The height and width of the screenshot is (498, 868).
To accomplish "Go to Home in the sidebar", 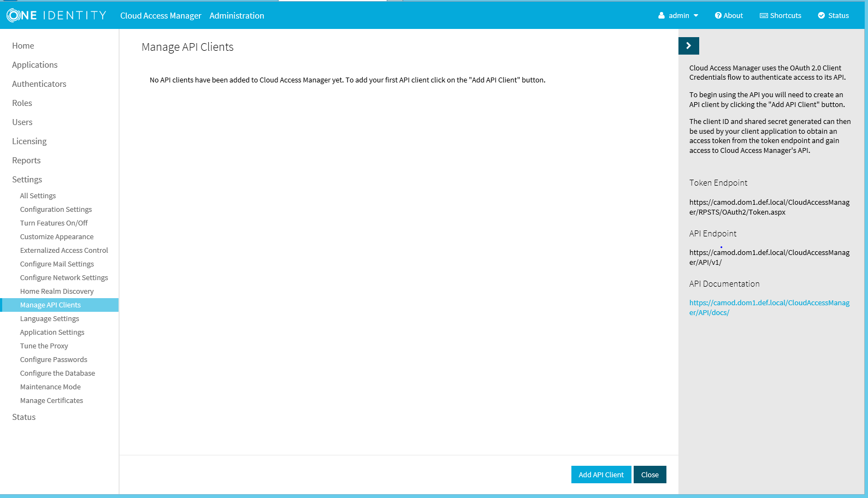I will 23,46.
